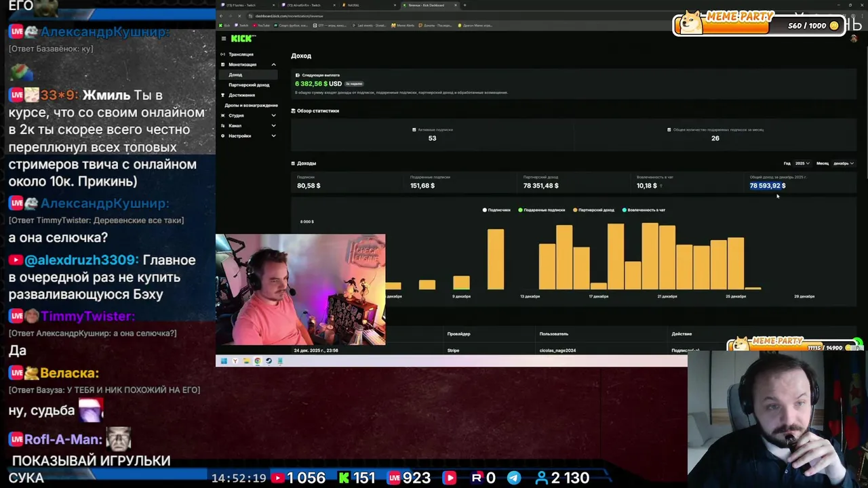Open the Windows Start button

223,361
